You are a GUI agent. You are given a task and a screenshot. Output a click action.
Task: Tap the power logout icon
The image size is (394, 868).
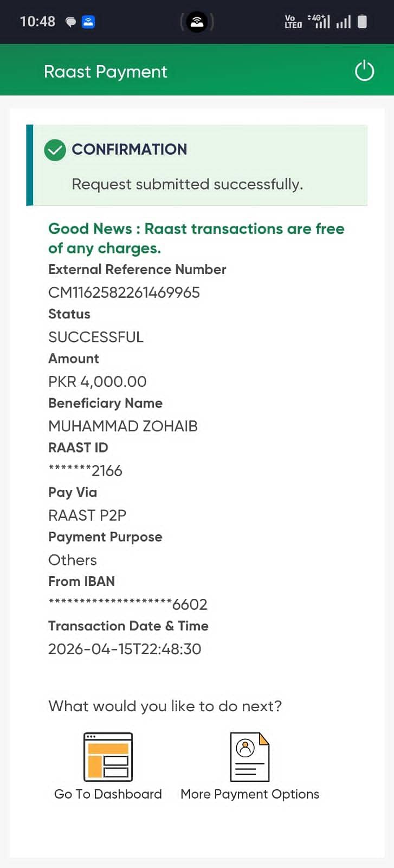tap(364, 71)
